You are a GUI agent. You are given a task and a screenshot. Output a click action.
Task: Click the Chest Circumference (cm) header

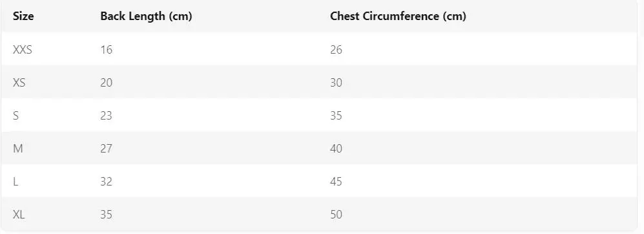pos(398,16)
